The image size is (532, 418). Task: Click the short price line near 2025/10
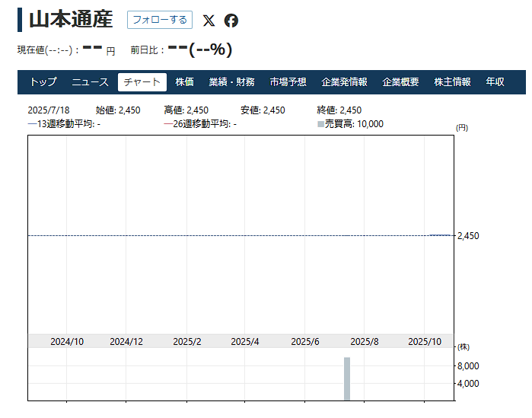pos(440,235)
